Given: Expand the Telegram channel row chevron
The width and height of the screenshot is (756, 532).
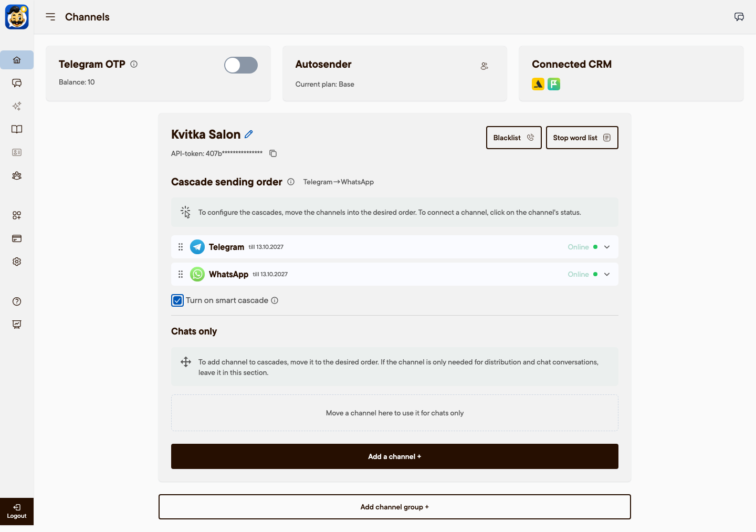Looking at the screenshot, I should tap(607, 247).
